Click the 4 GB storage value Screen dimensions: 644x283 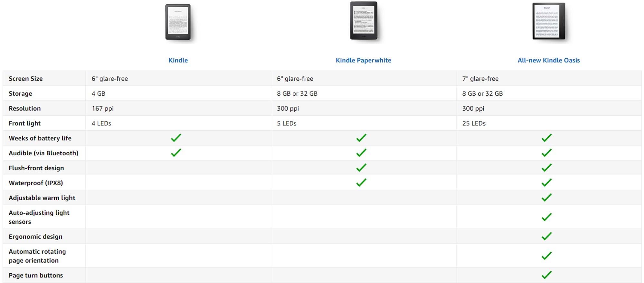click(x=99, y=93)
